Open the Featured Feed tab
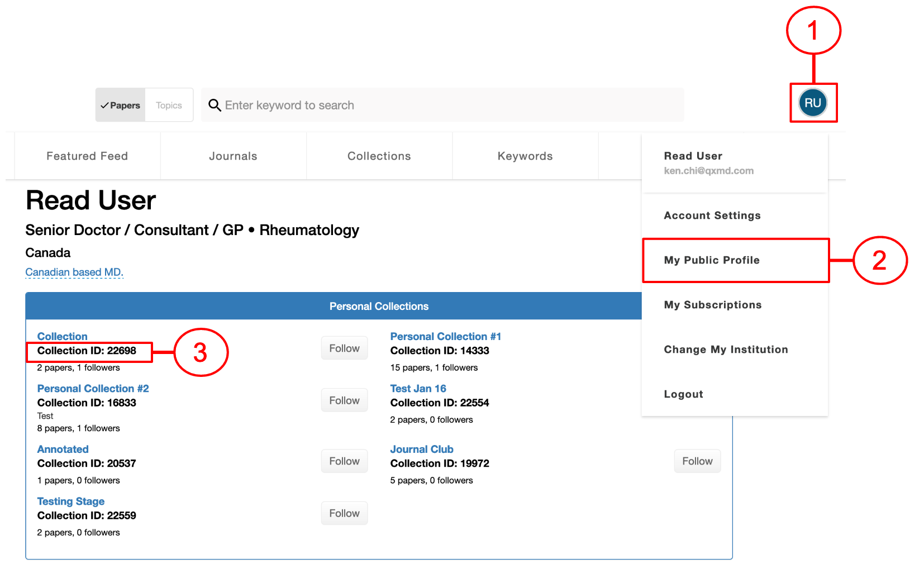Screen dimensions: 924x574 coord(87,156)
